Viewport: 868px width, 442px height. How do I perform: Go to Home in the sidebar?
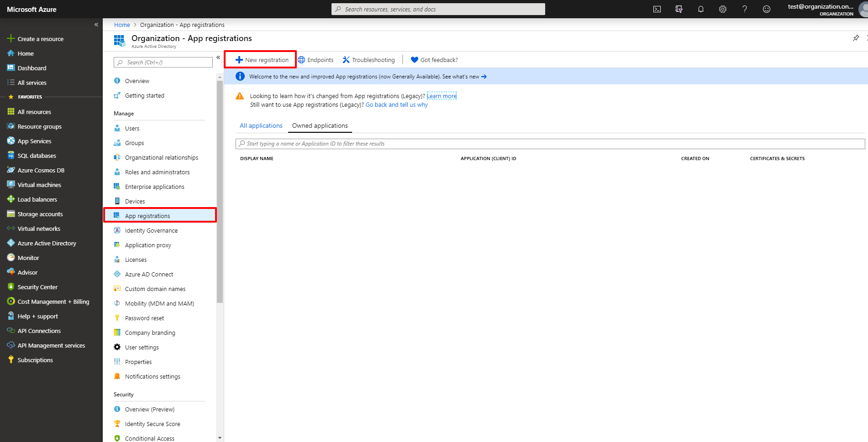click(21, 53)
